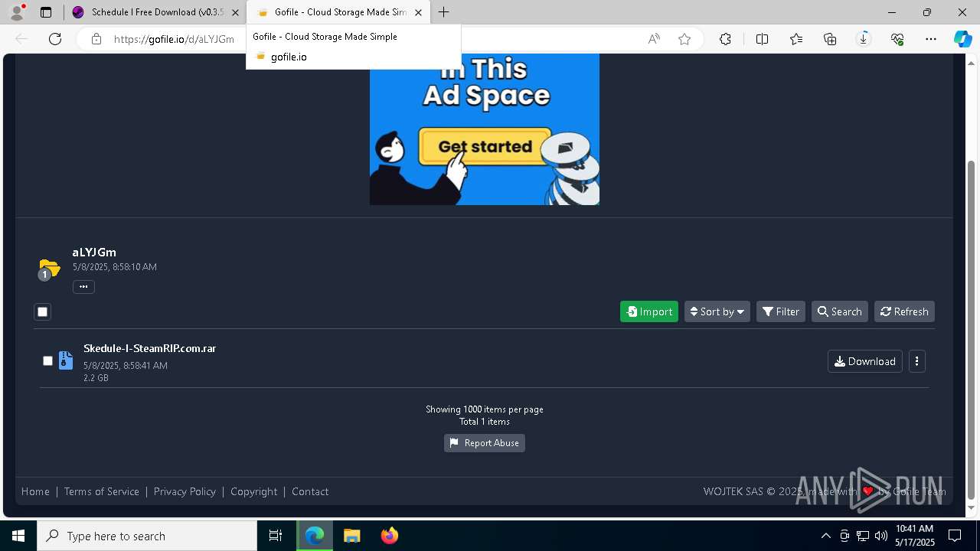Viewport: 980px width, 551px height.
Task: Launch Firefox from taskbar
Action: point(389,536)
